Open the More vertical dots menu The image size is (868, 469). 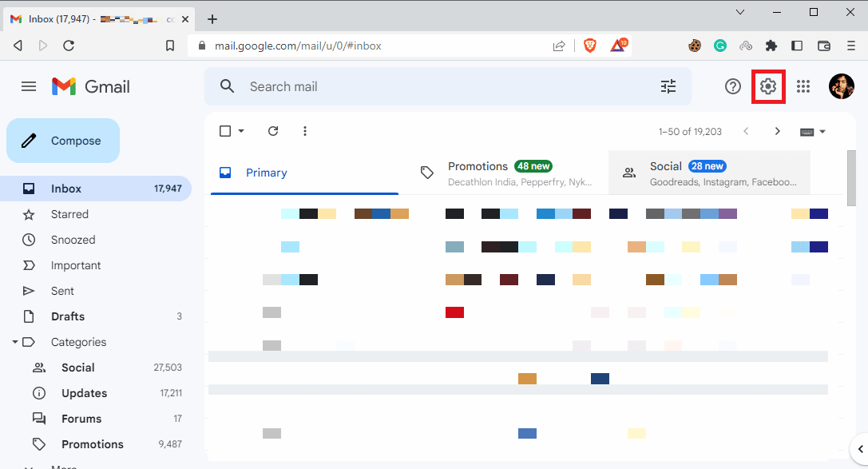point(305,131)
